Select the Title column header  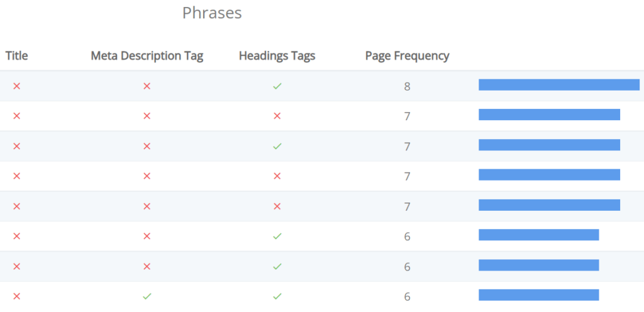[17, 56]
